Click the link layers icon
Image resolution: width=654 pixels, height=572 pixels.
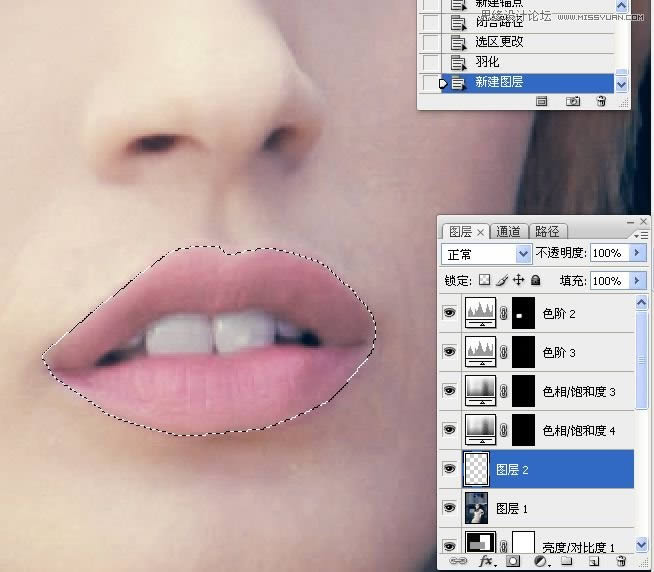tap(459, 562)
